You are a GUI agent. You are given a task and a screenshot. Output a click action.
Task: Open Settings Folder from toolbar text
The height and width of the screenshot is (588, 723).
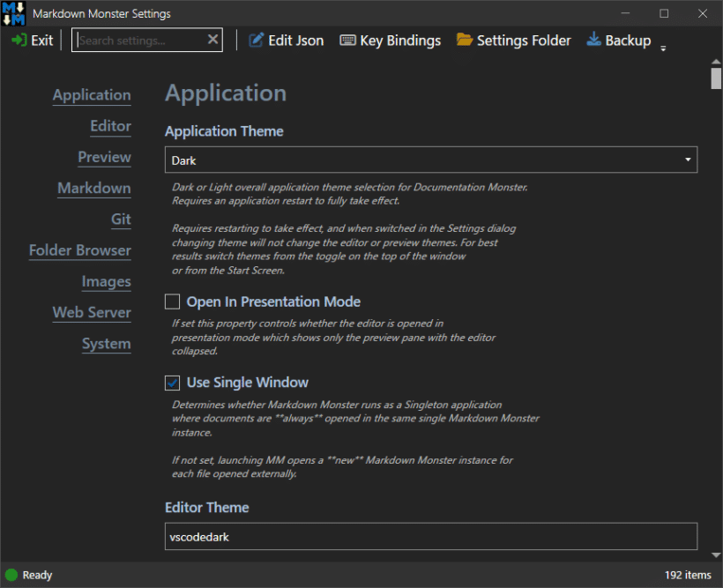[x=524, y=41]
